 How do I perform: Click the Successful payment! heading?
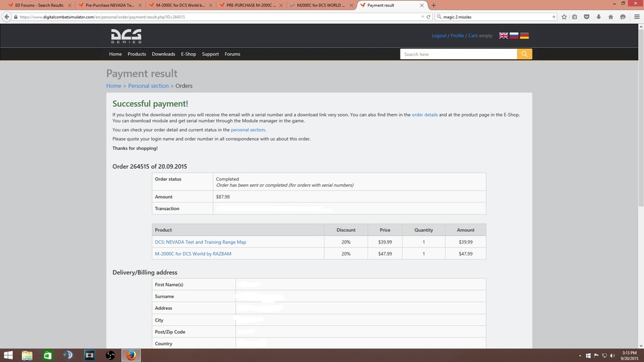[x=150, y=104]
